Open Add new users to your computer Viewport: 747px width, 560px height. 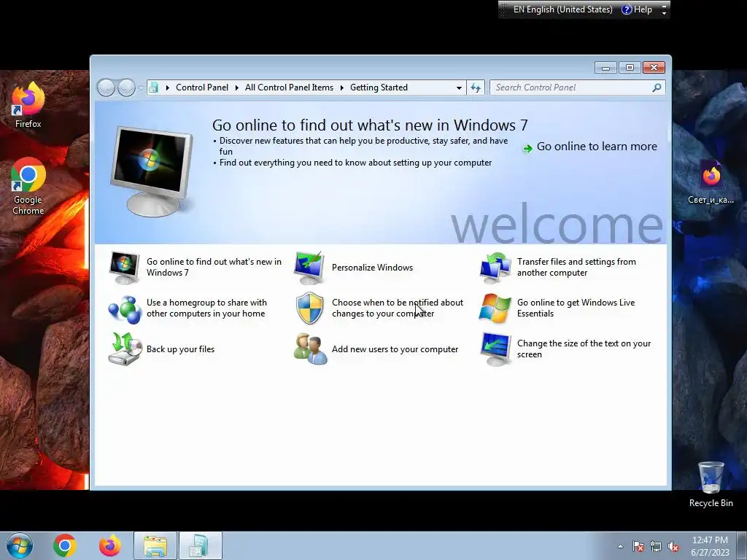coord(395,349)
